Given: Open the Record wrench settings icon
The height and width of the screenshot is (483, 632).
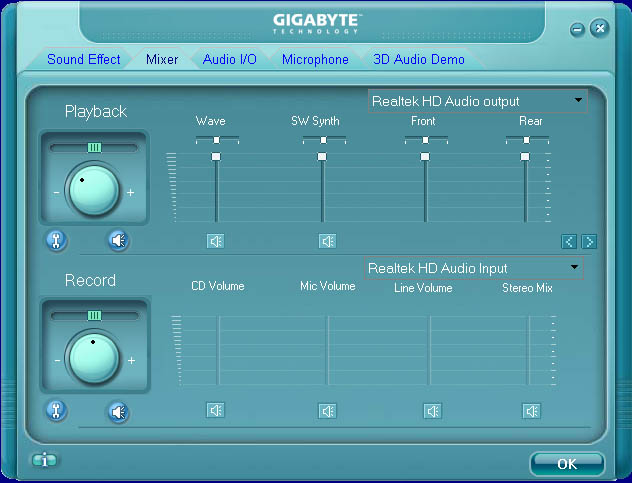Looking at the screenshot, I should pyautogui.click(x=56, y=410).
